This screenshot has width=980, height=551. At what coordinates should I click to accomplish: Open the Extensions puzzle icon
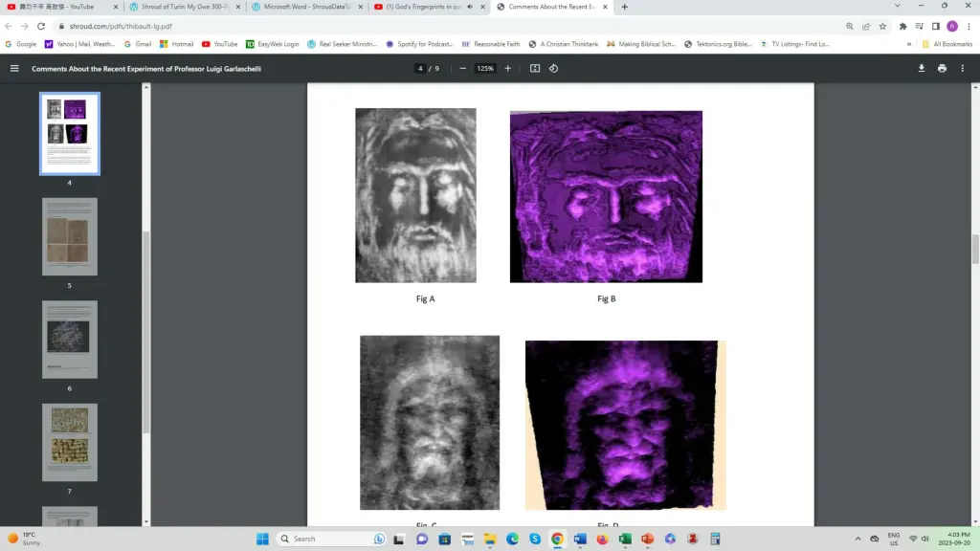click(x=902, y=26)
